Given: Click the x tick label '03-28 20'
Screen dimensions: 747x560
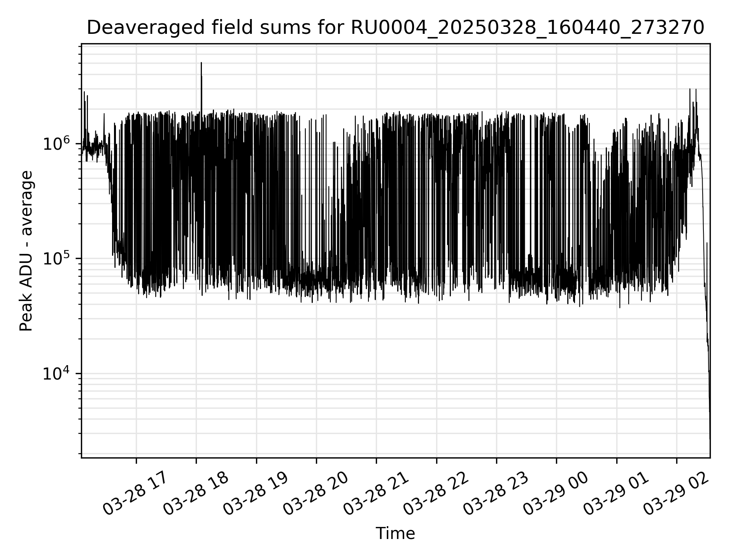Looking at the screenshot, I should click(x=315, y=493).
